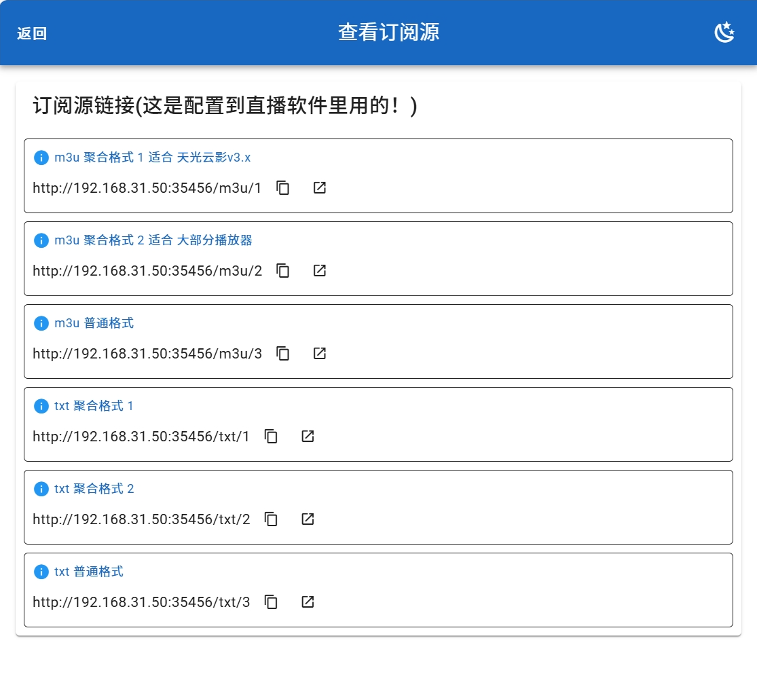
Task: Go back using the 返回 button
Action: click(32, 33)
